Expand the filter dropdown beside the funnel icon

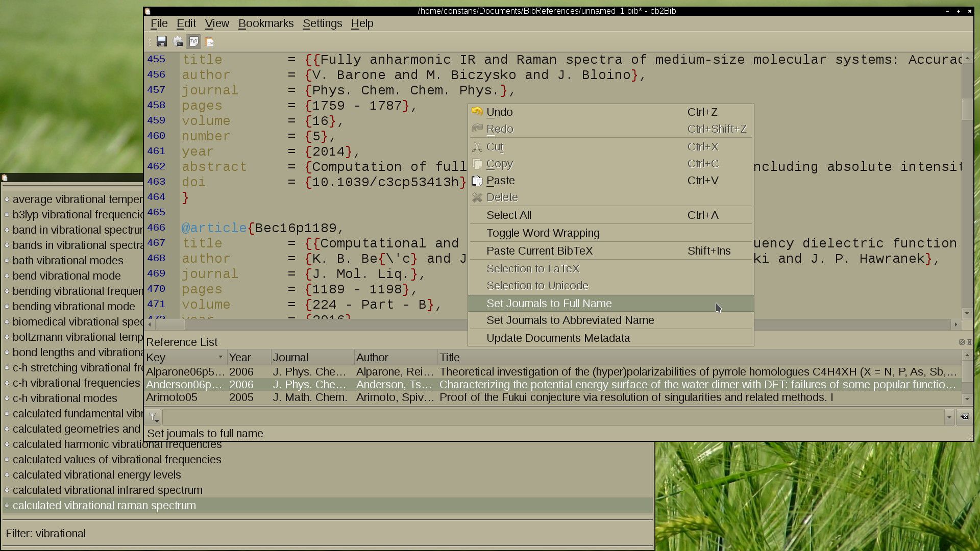pyautogui.click(x=157, y=419)
